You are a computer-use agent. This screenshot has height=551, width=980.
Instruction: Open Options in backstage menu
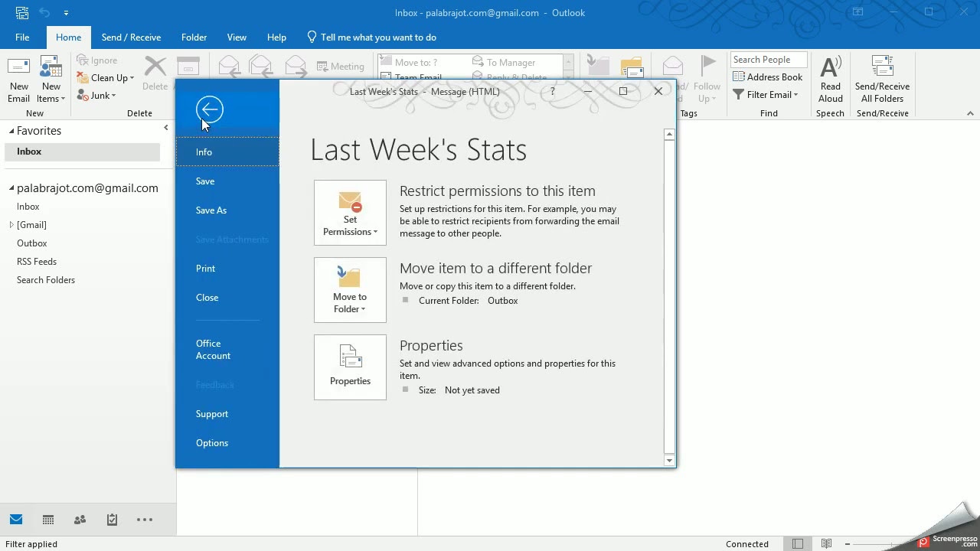point(227,442)
